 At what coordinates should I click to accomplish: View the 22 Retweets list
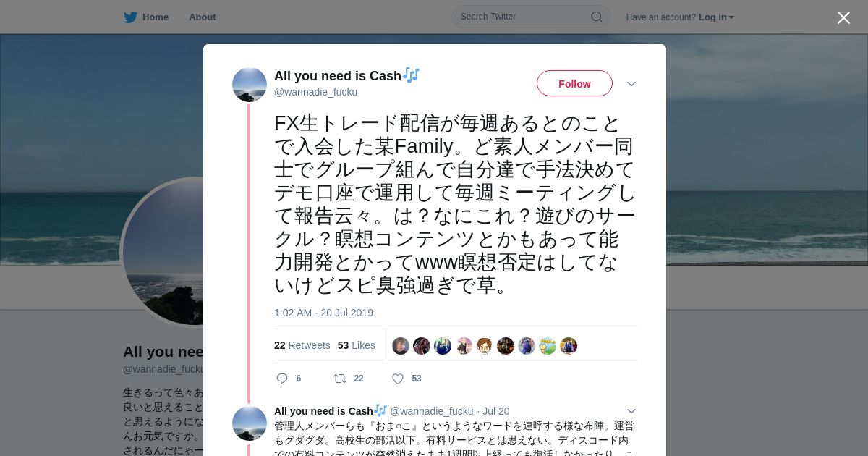(x=302, y=345)
